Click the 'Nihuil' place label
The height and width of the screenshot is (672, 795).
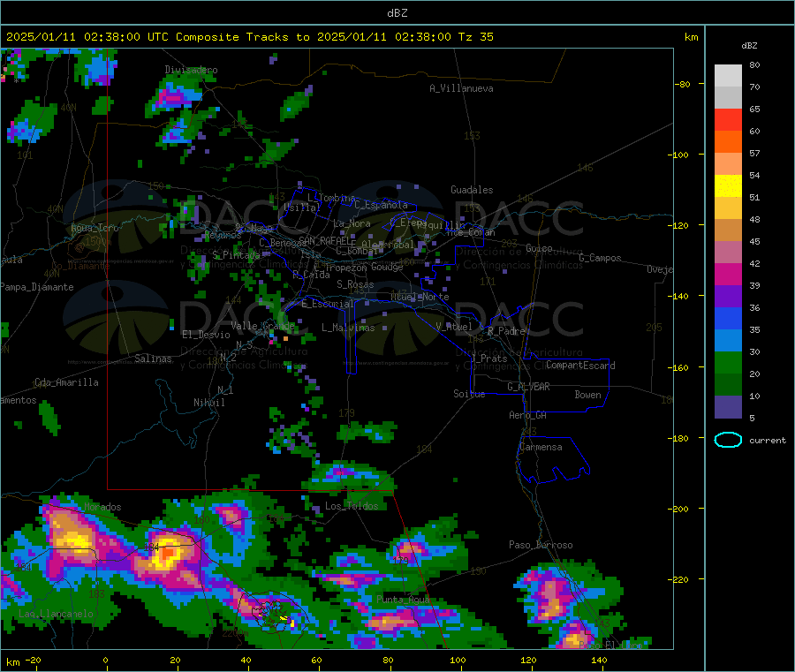pos(209,403)
